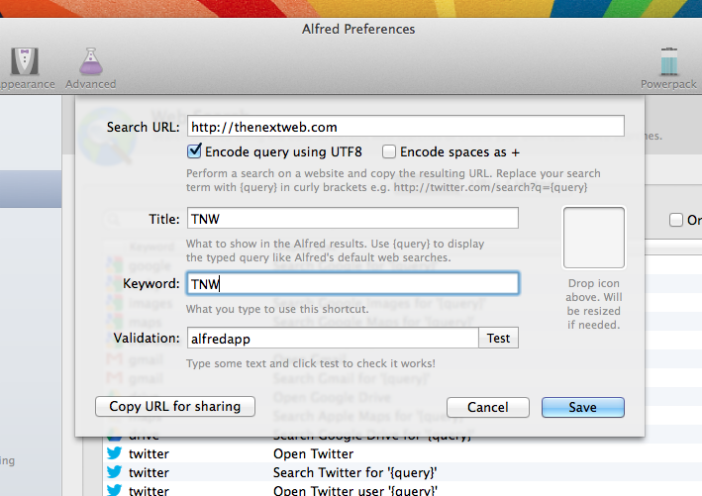The width and height of the screenshot is (702, 496).
Task: Toggle the partially visible checkbox right of dialog
Action: [x=676, y=220]
